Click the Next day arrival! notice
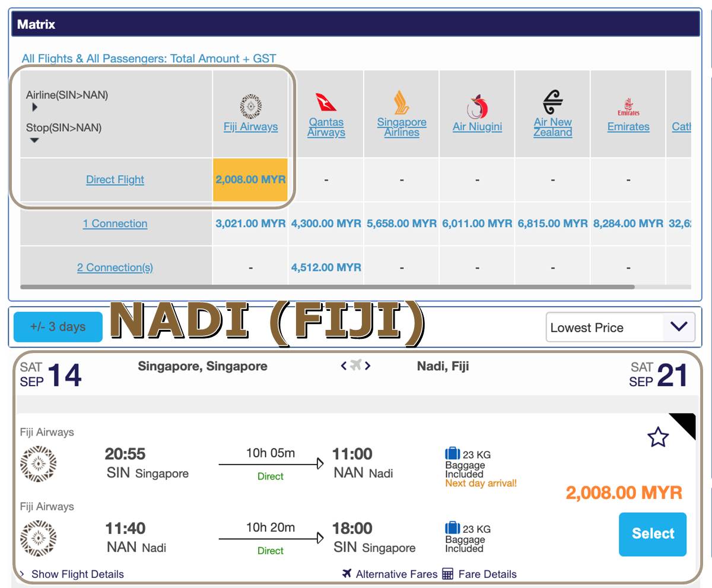The image size is (712, 588). coord(481,483)
